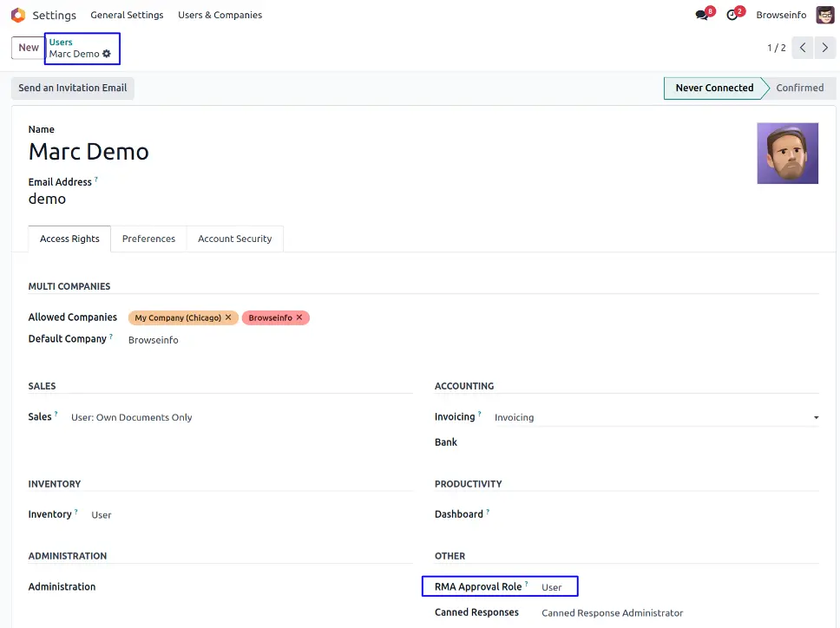Switch to the Account Security tab
This screenshot has height=628, width=840.
234,239
